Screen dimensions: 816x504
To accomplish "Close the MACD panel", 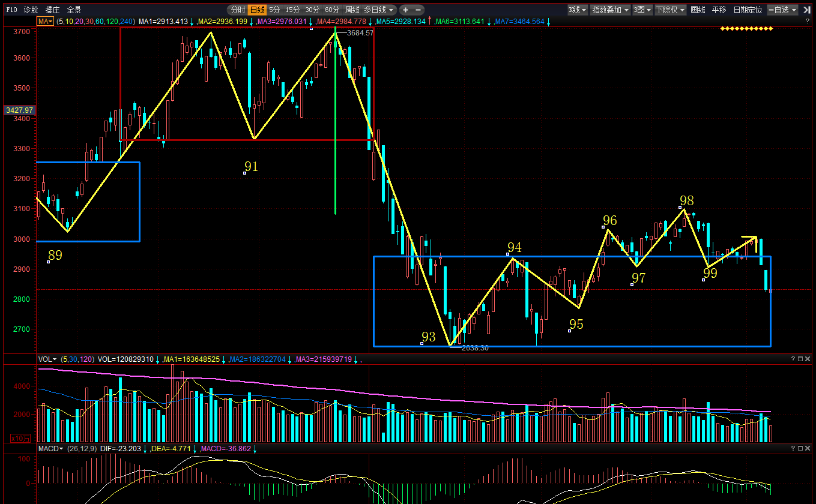I will pyautogui.click(x=808, y=448).
